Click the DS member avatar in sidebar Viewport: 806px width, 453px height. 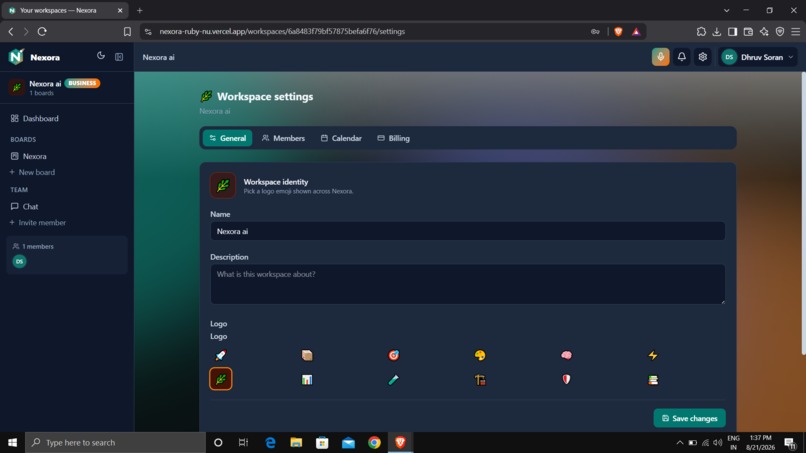coord(20,261)
